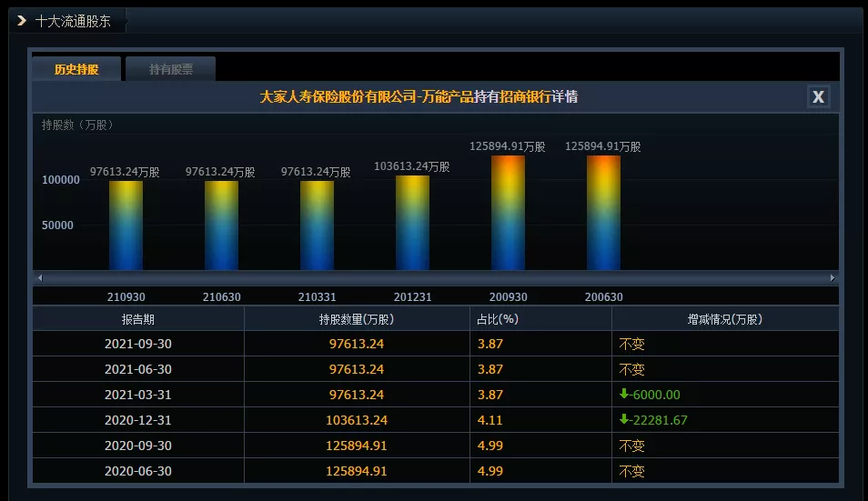Viewport: 868px width, 501px height.
Task: Click the 200630 axis date label
Action: coord(603,297)
